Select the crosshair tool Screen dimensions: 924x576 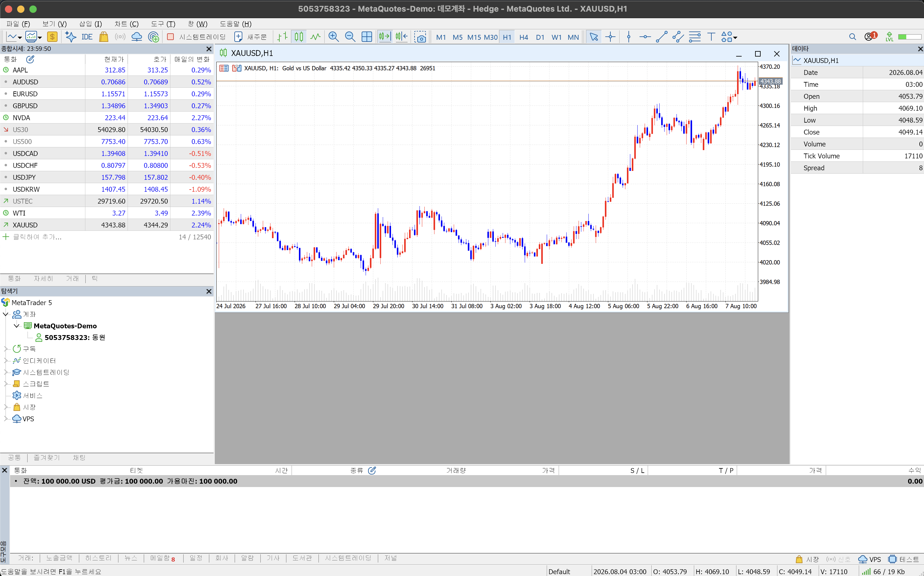610,37
